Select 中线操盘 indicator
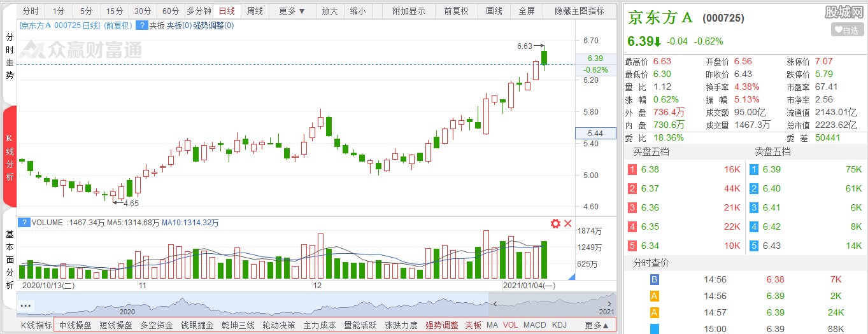The width and height of the screenshot is (868, 334). pos(75,325)
